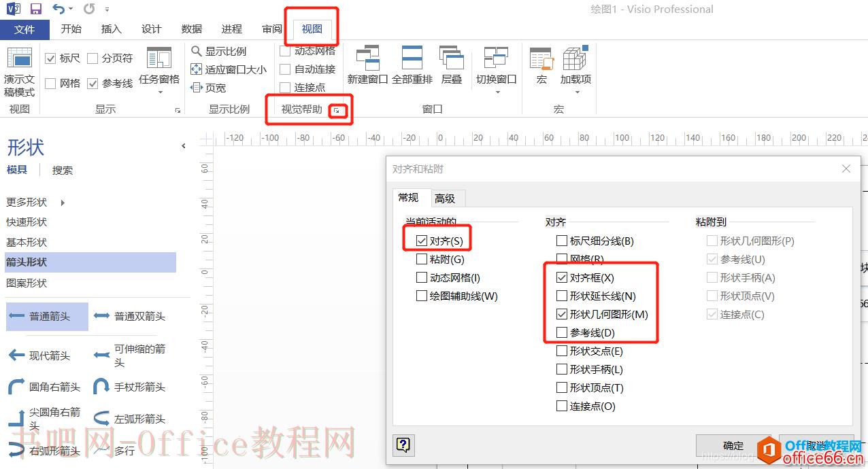868x469 pixels.
Task: Open the Undo history dropdown arrow
Action: (71, 10)
